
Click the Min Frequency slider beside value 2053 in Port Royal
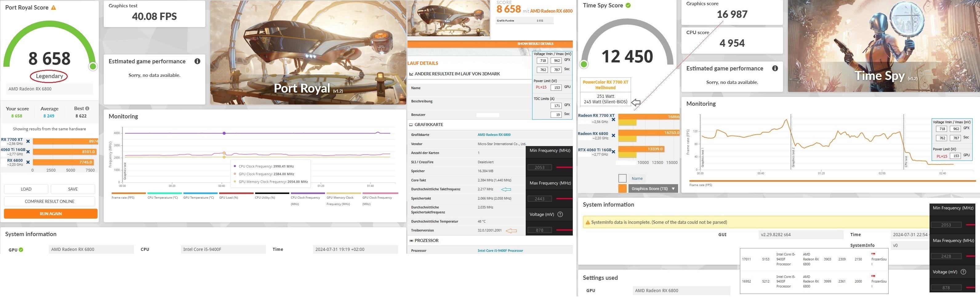click(564, 167)
